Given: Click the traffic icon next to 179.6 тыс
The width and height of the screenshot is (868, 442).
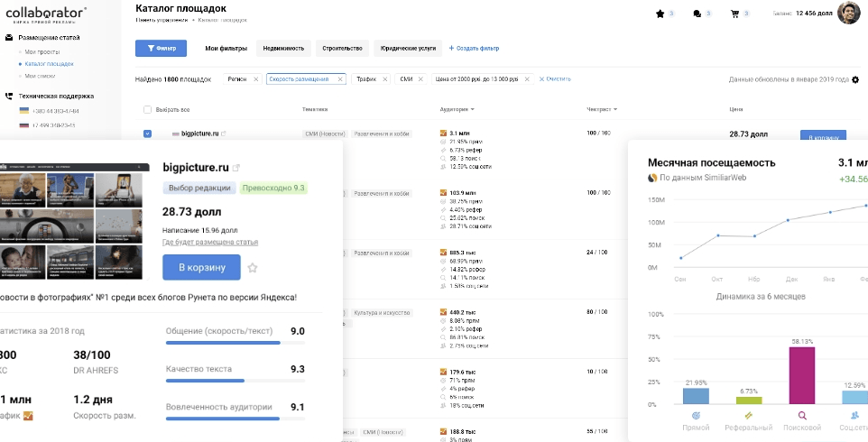Looking at the screenshot, I should tap(443, 373).
